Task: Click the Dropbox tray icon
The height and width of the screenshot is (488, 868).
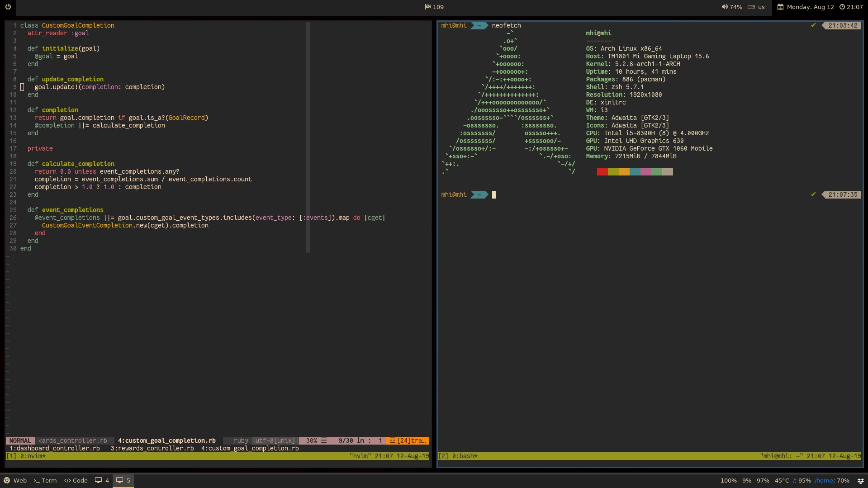Action: click(x=860, y=481)
